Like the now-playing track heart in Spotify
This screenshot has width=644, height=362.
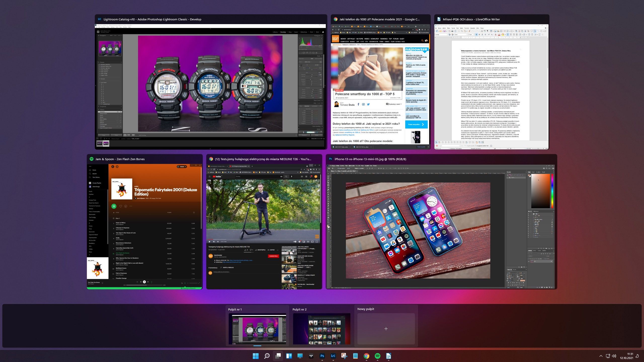pyautogui.click(x=102, y=283)
